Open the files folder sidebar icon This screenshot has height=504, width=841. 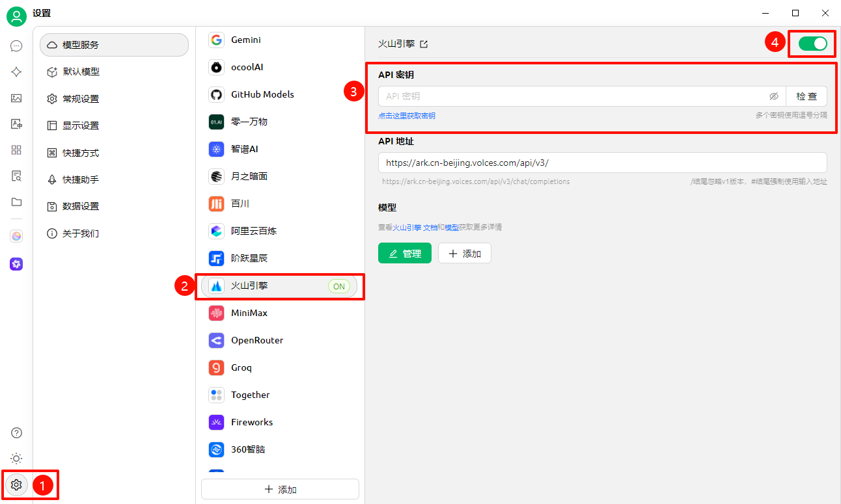point(16,202)
